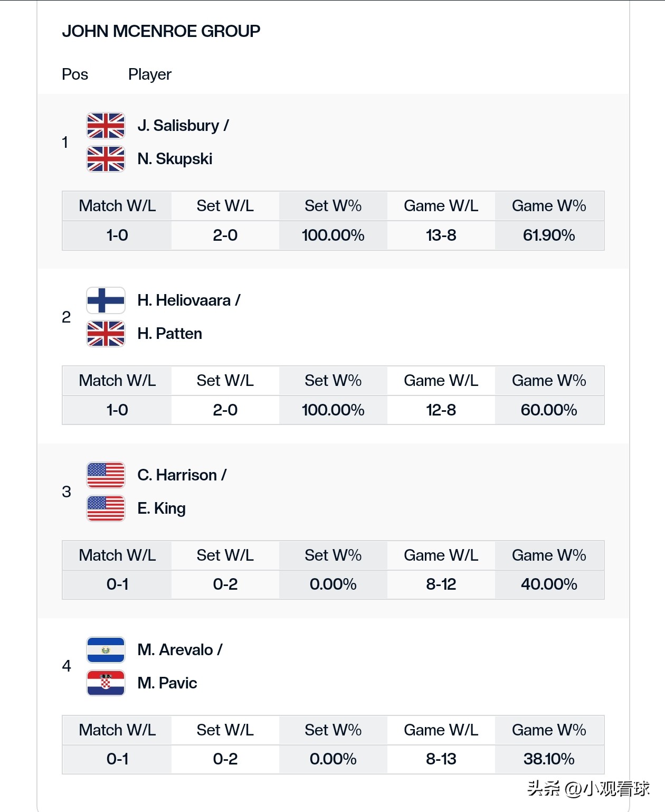665x812 pixels.
Task: Click the Player column header
Action: (150, 74)
